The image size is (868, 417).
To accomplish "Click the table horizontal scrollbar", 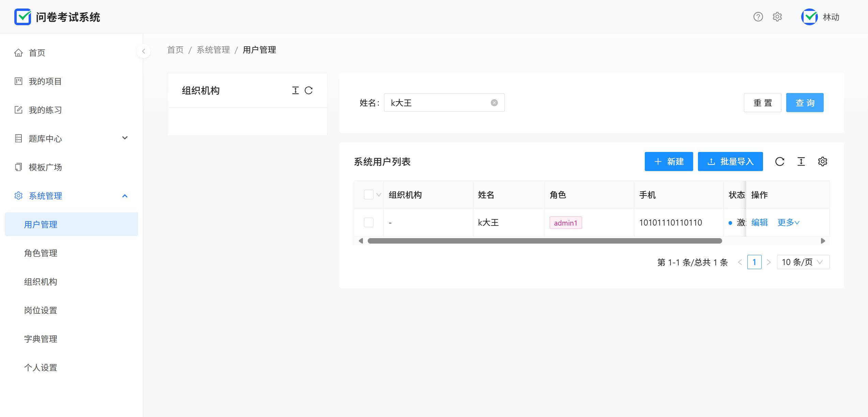I will point(545,241).
